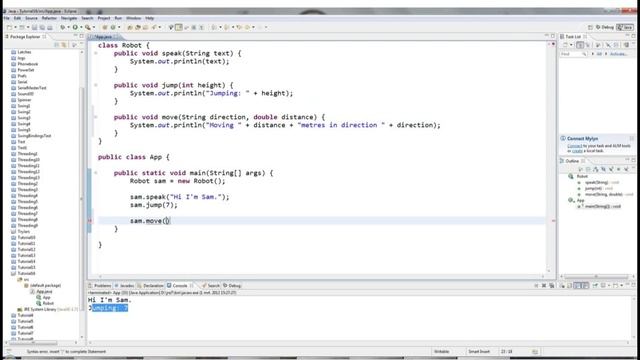
Task: Open the Project menu
Action: click(x=104, y=18)
